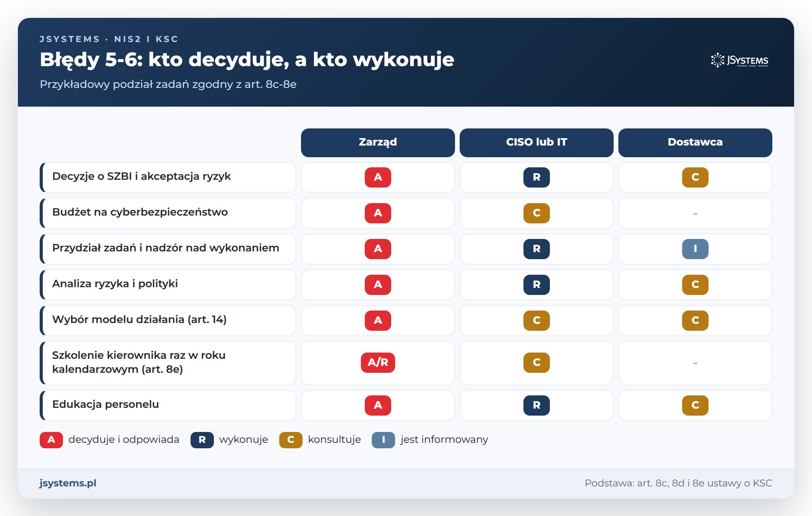Click the orange C legend swatch
812x516 pixels.
290,440
